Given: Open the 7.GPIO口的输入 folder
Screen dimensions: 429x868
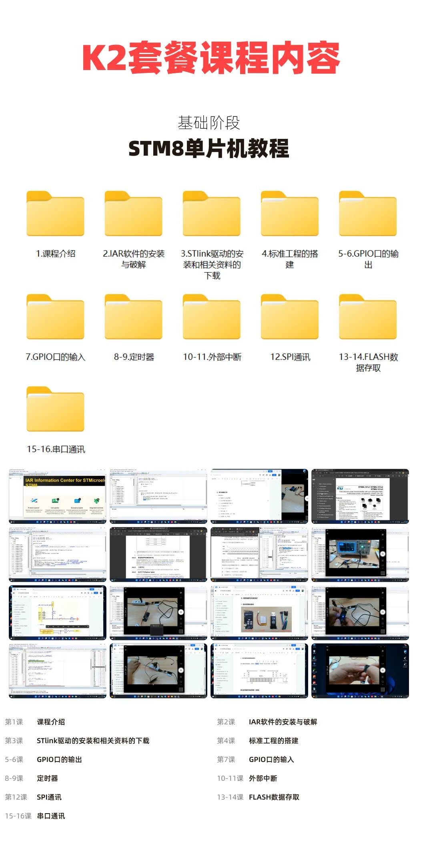Looking at the screenshot, I should point(55,317).
